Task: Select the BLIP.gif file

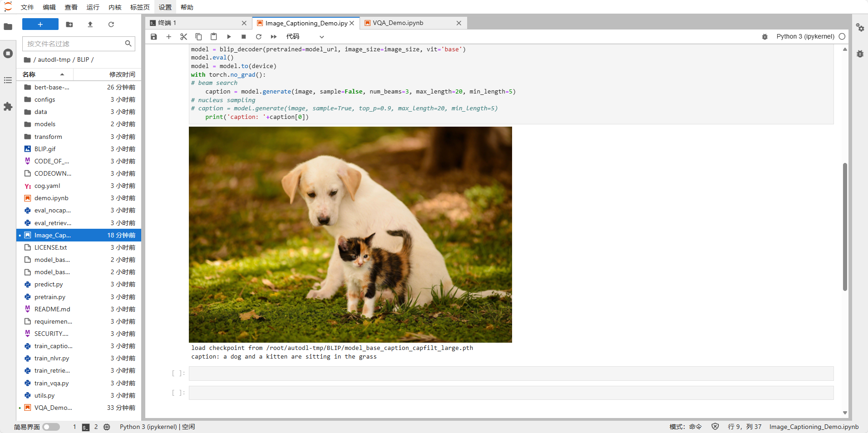Action: click(x=79, y=149)
